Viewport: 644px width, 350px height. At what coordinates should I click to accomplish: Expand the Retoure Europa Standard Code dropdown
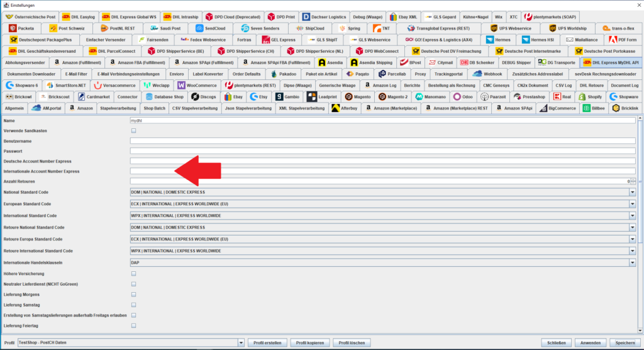(x=632, y=239)
